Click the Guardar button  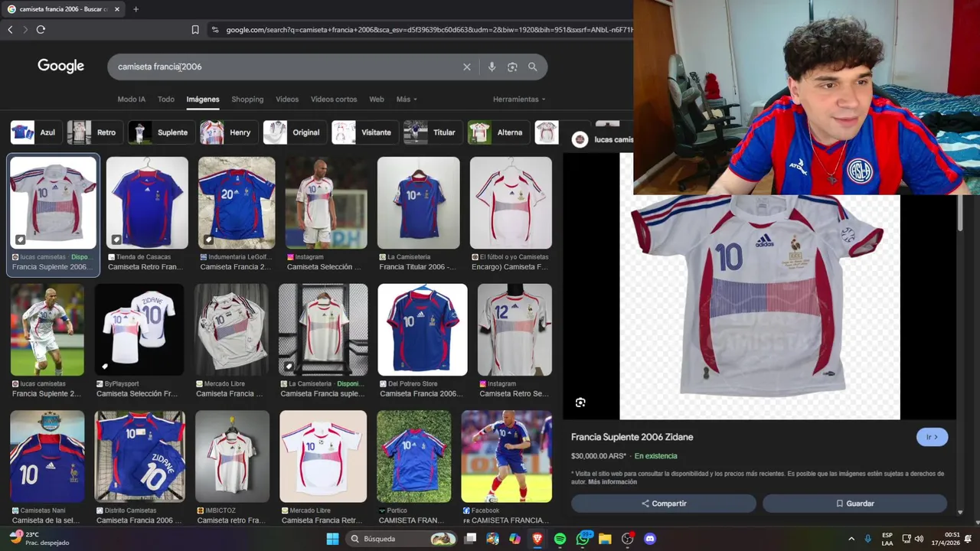click(854, 504)
